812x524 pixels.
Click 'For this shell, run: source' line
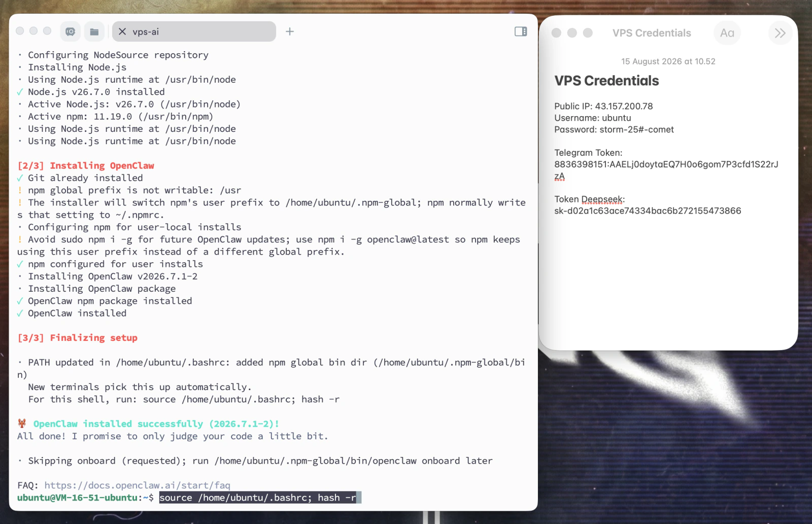coord(184,399)
